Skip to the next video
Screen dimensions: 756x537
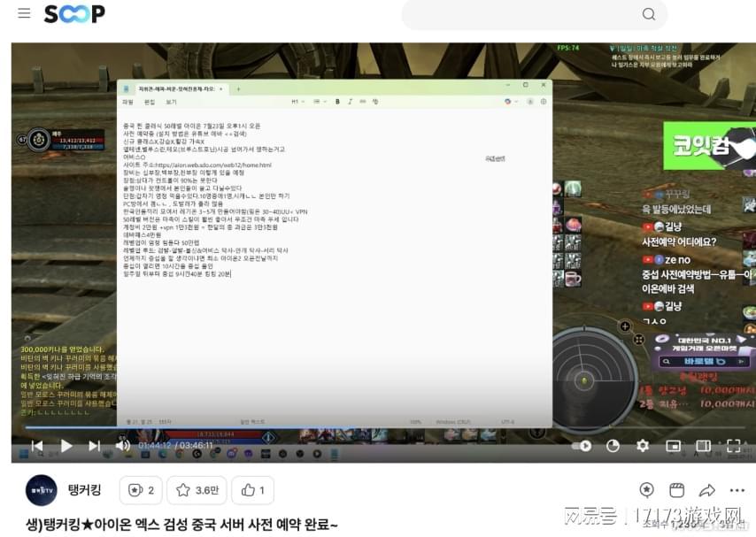pyautogui.click(x=94, y=446)
